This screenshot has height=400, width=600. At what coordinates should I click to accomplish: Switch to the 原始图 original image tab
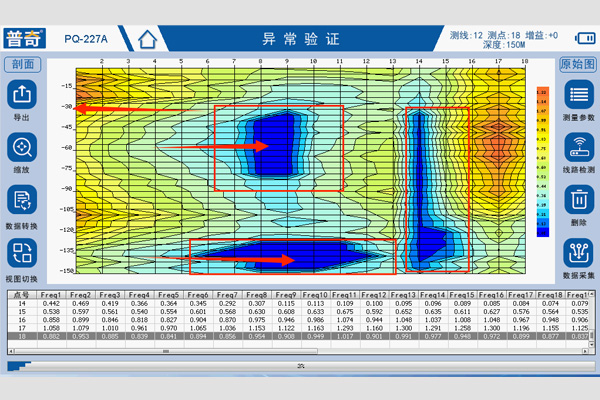point(577,64)
